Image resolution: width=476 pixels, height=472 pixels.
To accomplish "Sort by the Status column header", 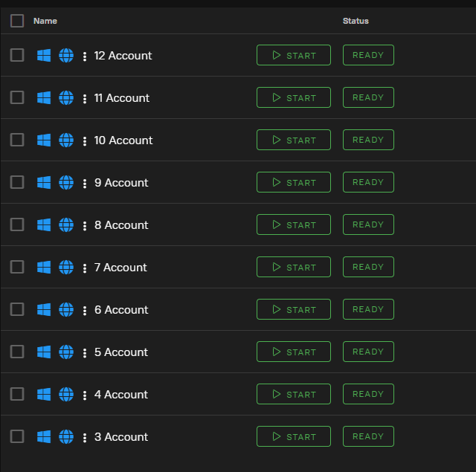I will 356,21.
